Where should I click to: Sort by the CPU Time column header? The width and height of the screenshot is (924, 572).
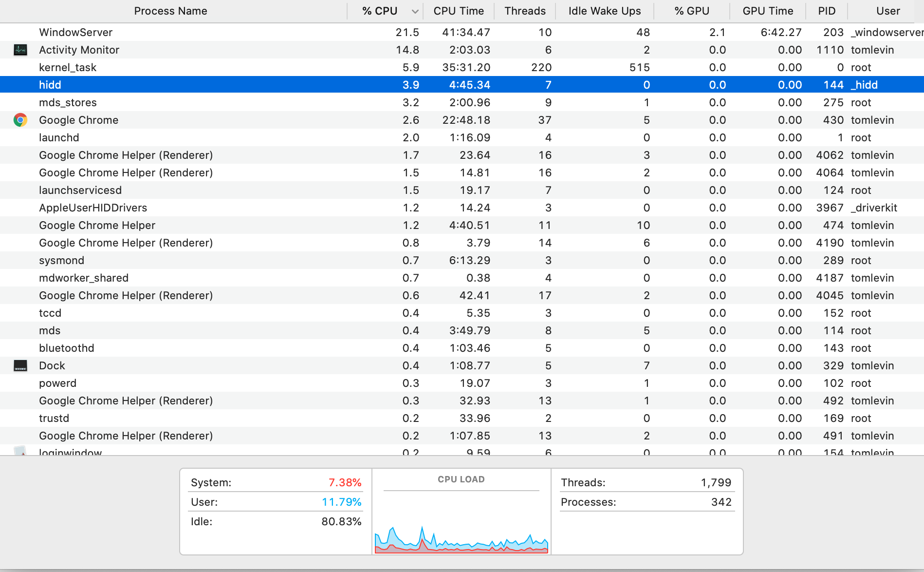point(459,11)
